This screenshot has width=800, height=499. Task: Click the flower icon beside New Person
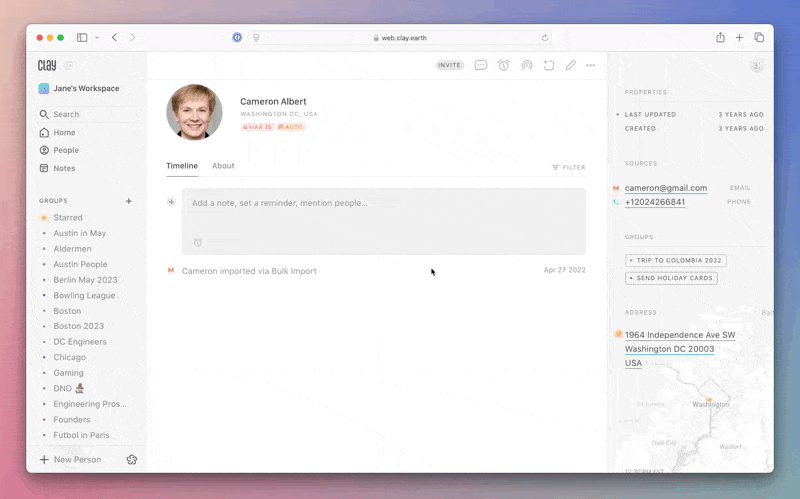pyautogui.click(x=132, y=459)
